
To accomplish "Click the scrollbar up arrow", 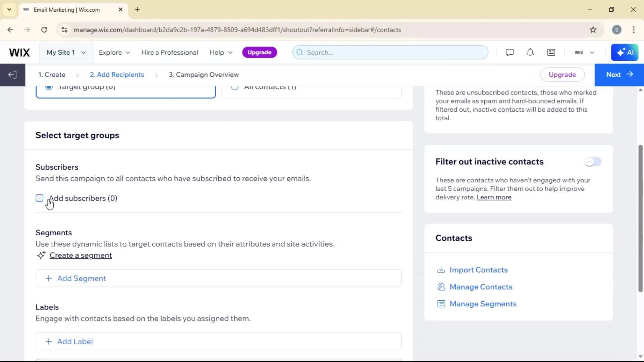I will [640, 90].
